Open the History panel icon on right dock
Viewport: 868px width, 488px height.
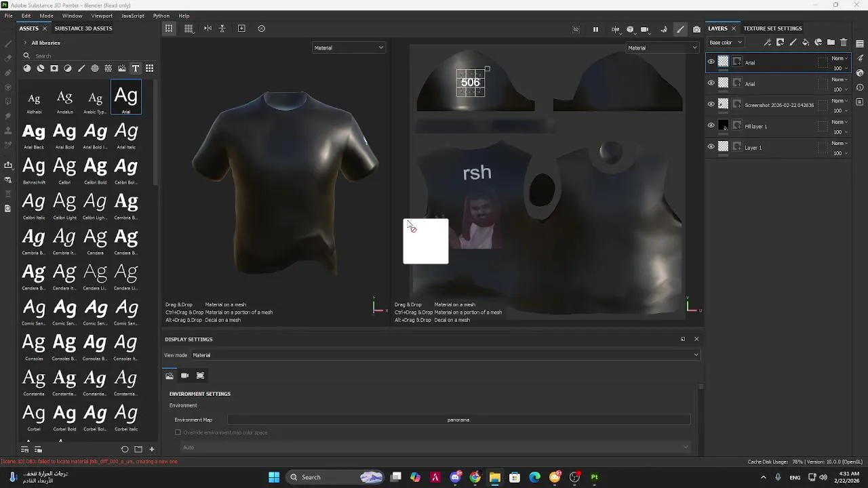coord(860,87)
